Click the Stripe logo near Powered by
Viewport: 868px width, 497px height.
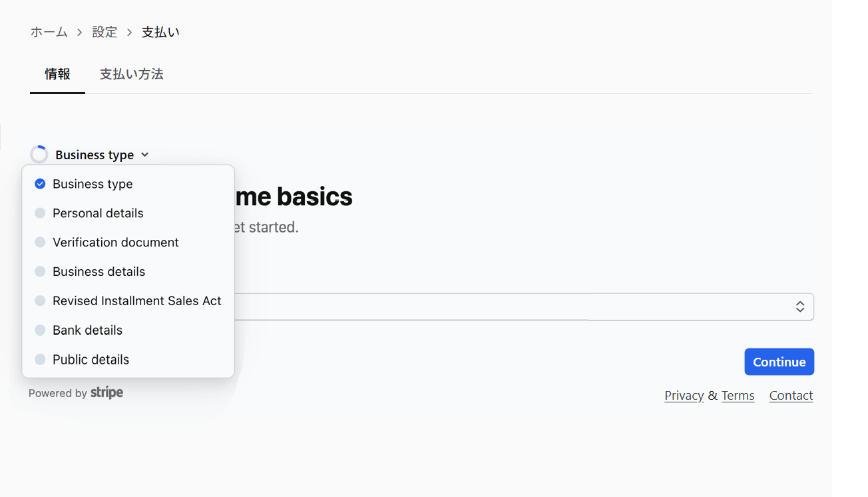point(107,393)
